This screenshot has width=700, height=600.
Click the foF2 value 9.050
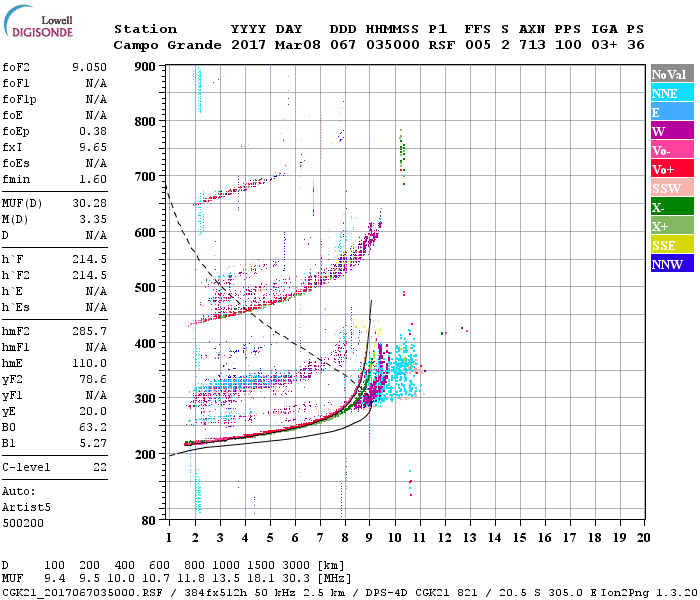89,67
